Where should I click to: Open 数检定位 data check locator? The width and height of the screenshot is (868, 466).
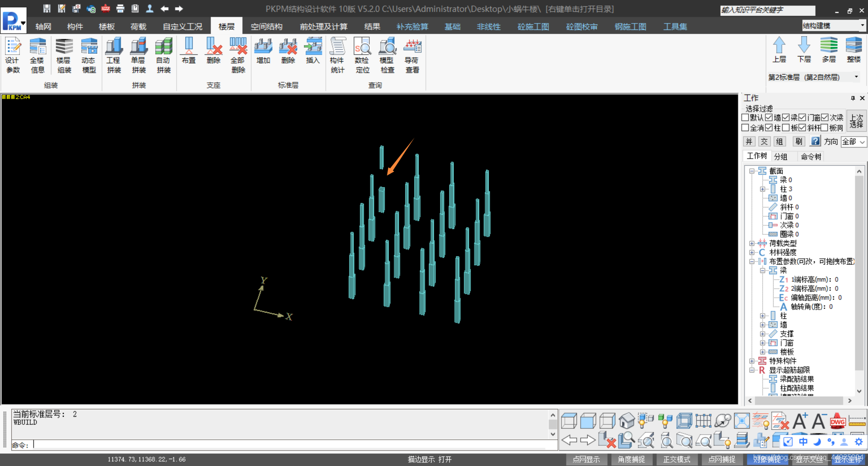tap(363, 55)
